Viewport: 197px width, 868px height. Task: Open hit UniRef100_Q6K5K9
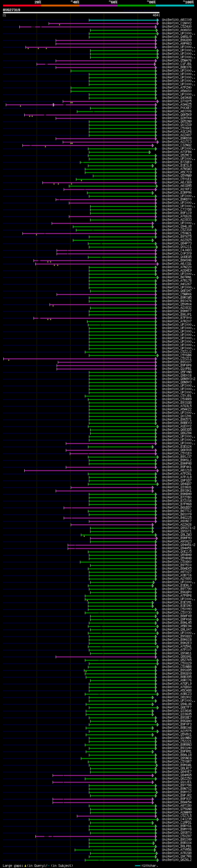tap(176, 115)
